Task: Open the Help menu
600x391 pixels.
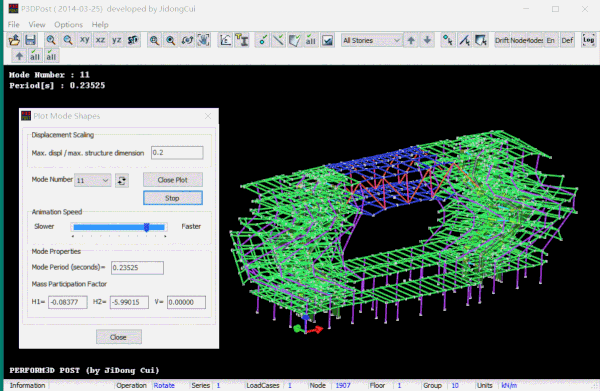Action: [100, 24]
